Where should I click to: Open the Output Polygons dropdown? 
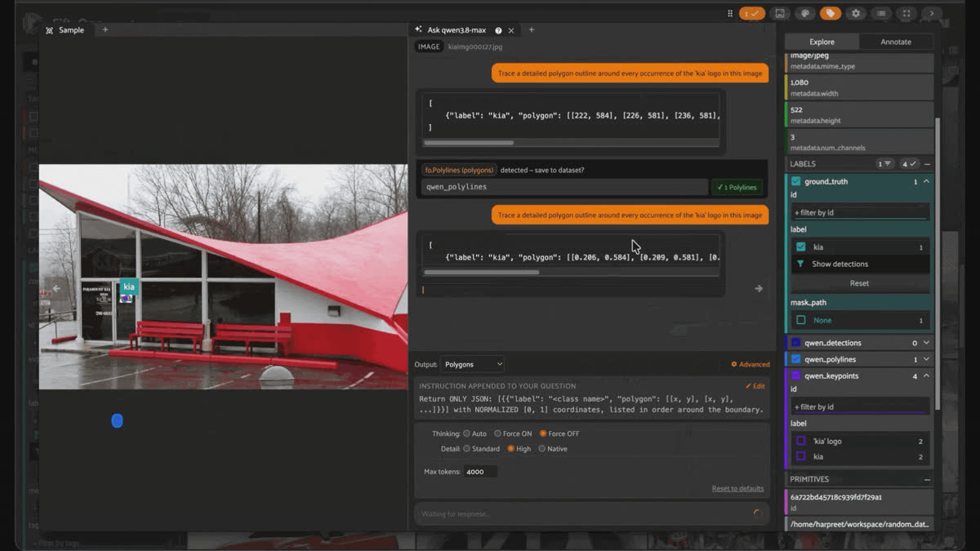[x=473, y=364]
